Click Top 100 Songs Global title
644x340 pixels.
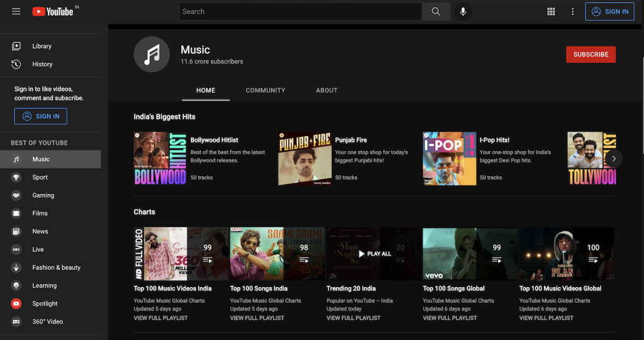pyautogui.click(x=454, y=288)
